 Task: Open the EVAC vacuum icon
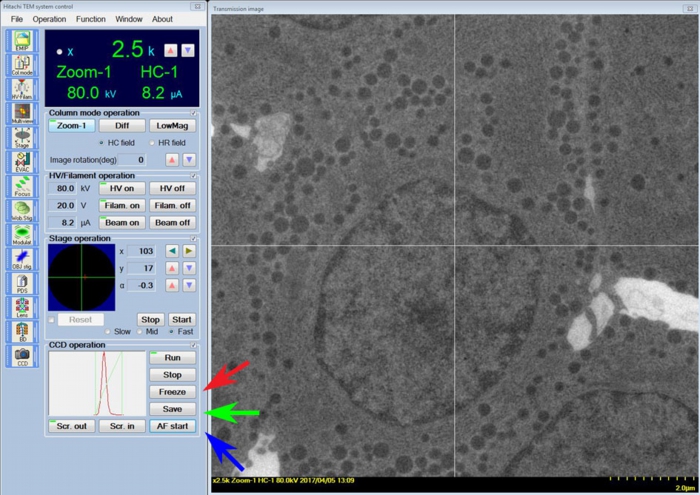(22, 160)
